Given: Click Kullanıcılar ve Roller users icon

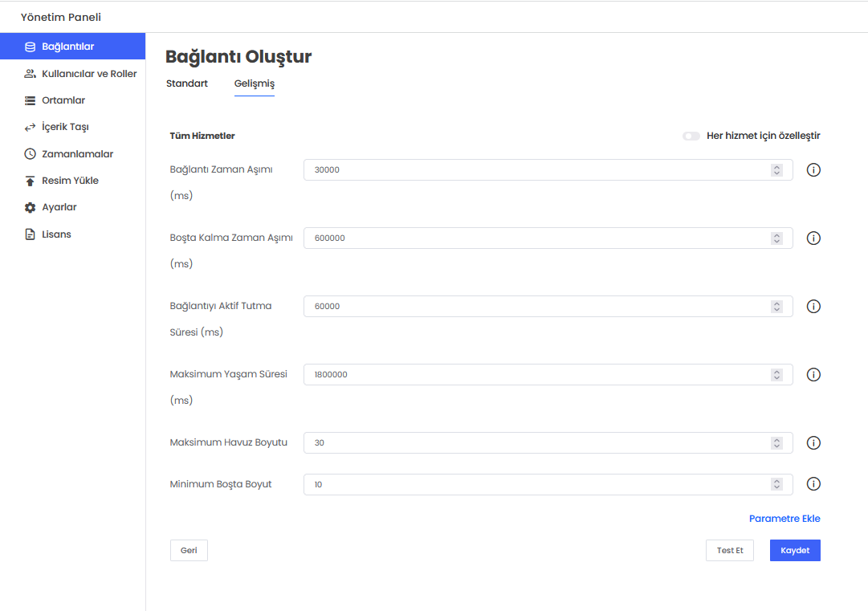Looking at the screenshot, I should pos(30,74).
